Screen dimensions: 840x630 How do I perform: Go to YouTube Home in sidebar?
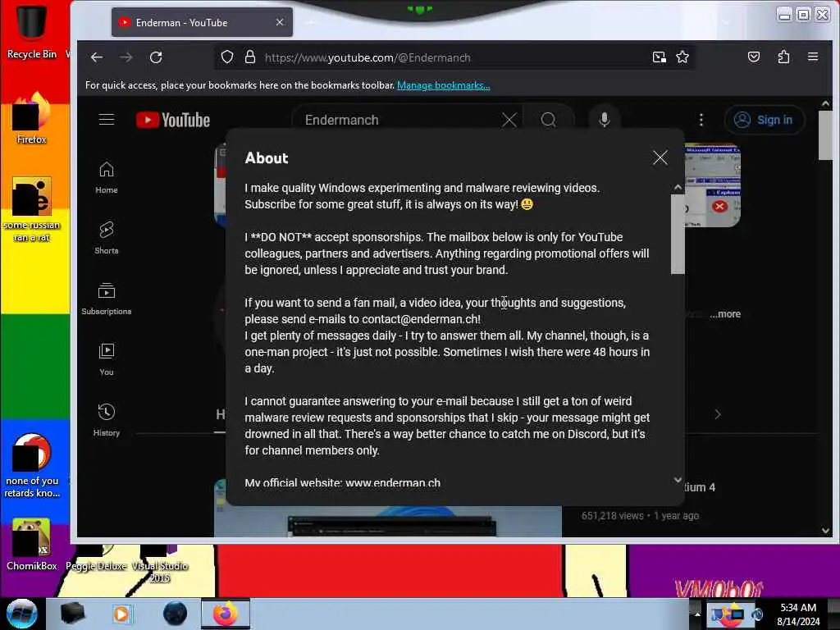click(107, 177)
